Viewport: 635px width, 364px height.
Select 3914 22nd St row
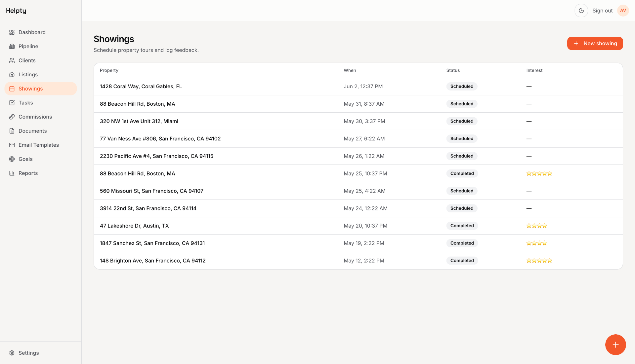pos(358,208)
